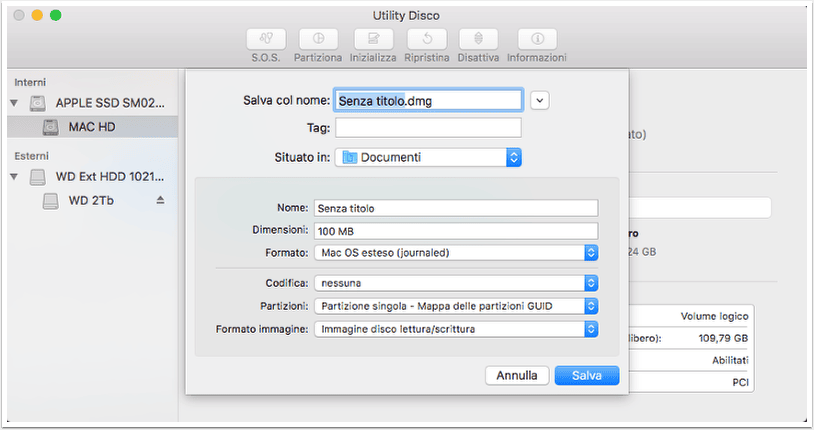Collapse the APPLE SSD disclosure triangle
Image resolution: width=814 pixels, height=430 pixels.
[14, 103]
